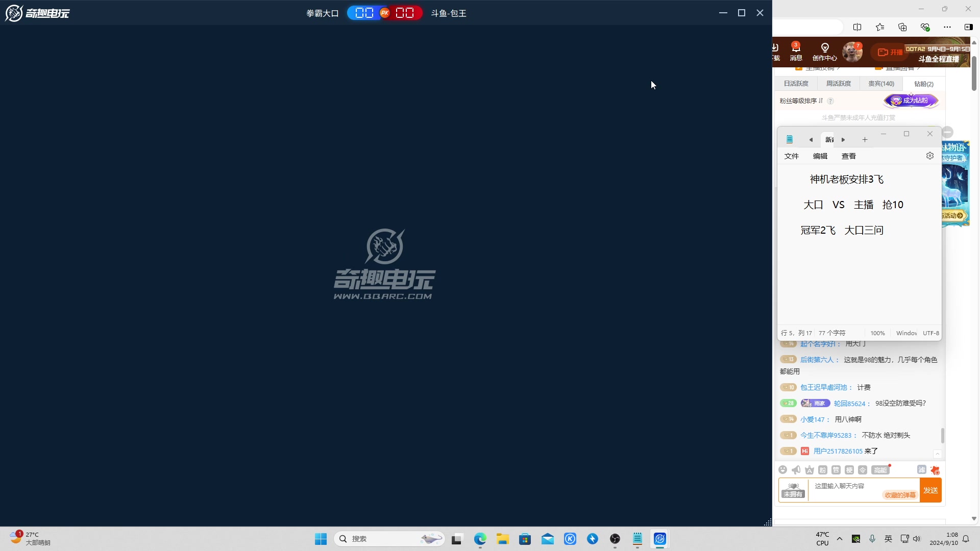Click the megaphone horn icon in chat toolbar
This screenshot has height=551, width=980.
click(x=796, y=470)
